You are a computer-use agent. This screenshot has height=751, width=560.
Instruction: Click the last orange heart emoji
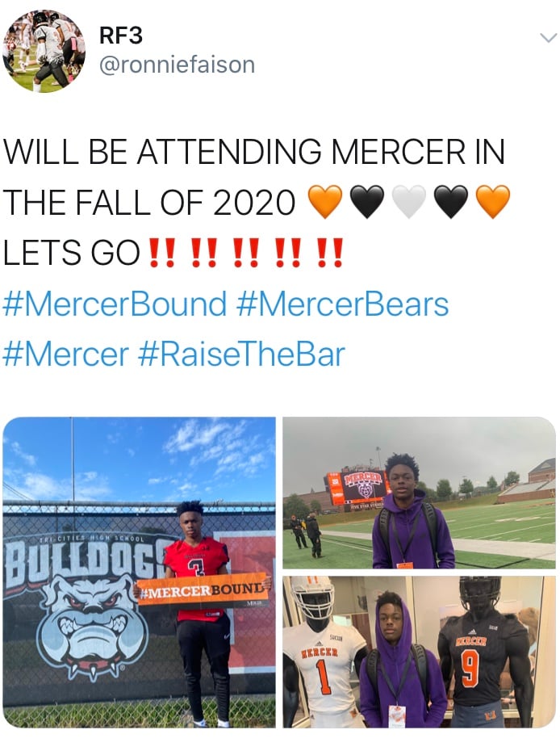(493, 202)
